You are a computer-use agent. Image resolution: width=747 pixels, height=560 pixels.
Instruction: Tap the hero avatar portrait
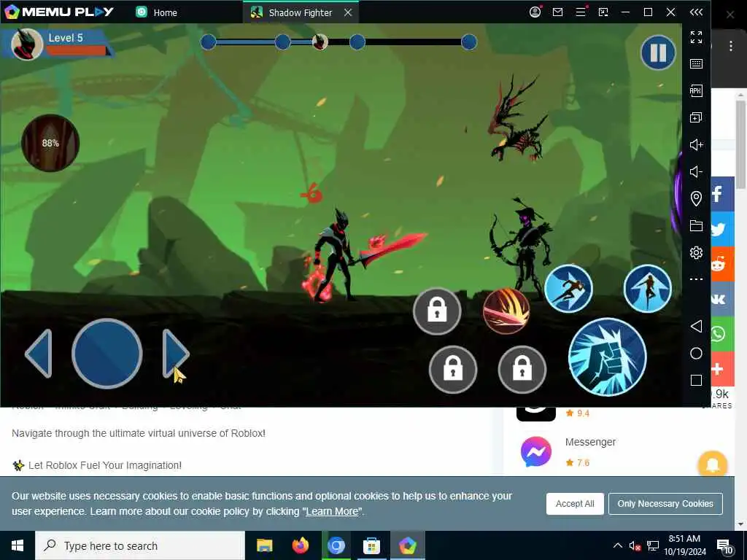pyautogui.click(x=27, y=44)
